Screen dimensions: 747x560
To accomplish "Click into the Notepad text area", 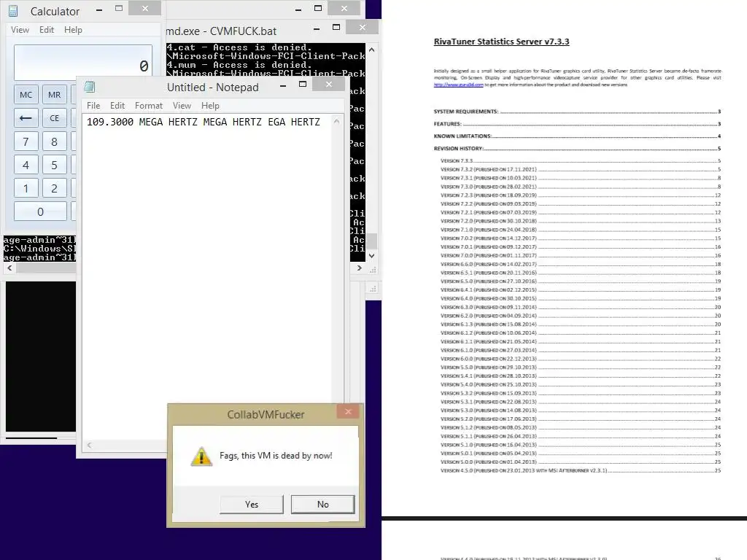I will tap(206, 276).
